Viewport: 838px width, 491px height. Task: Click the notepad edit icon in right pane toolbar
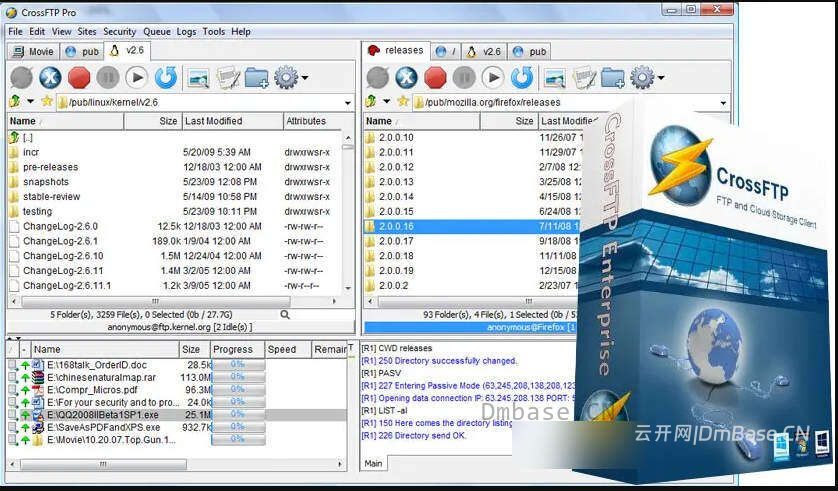584,79
